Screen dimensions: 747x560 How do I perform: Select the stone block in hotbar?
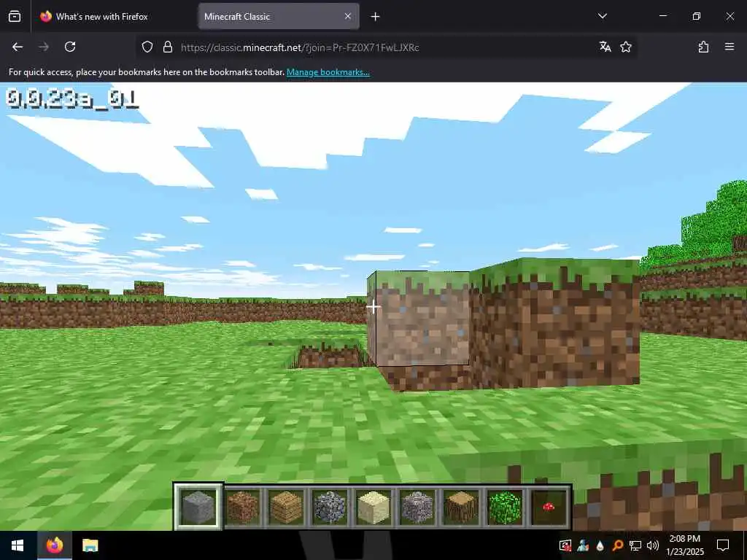click(198, 507)
